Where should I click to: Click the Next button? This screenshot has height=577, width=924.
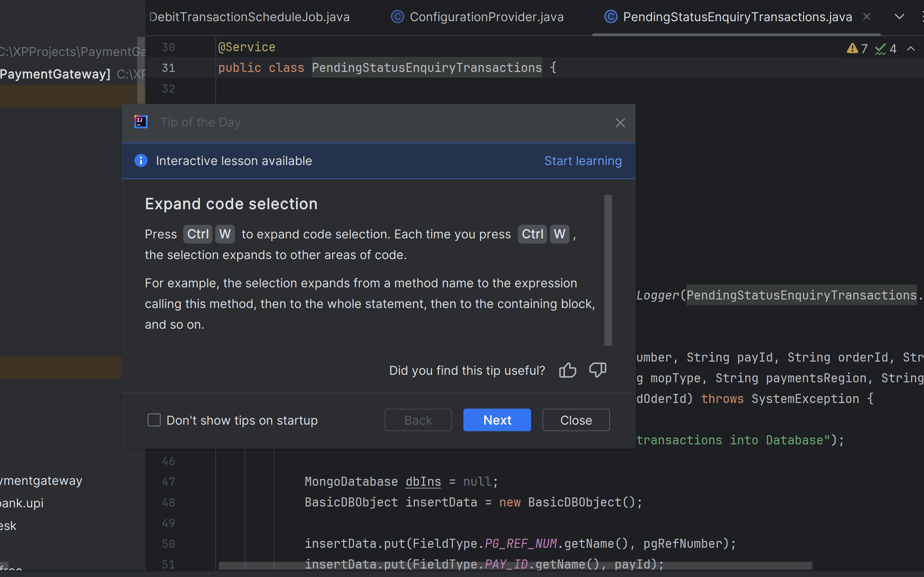[497, 420]
